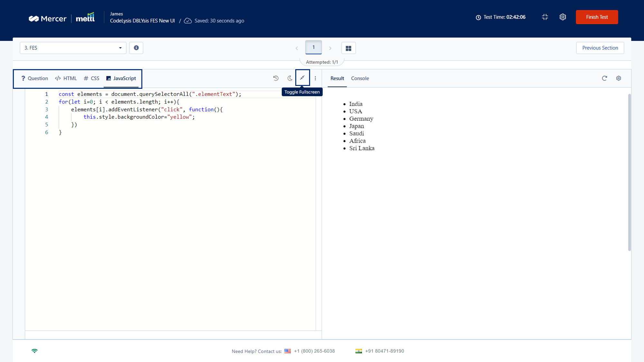Click the Result panel vertical scrollbar

pos(629,172)
